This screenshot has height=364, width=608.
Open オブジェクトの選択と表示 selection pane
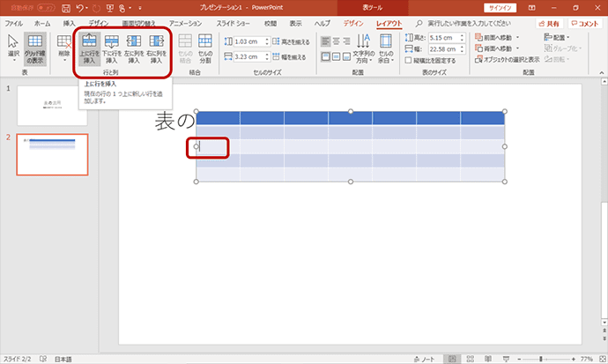[x=508, y=59]
